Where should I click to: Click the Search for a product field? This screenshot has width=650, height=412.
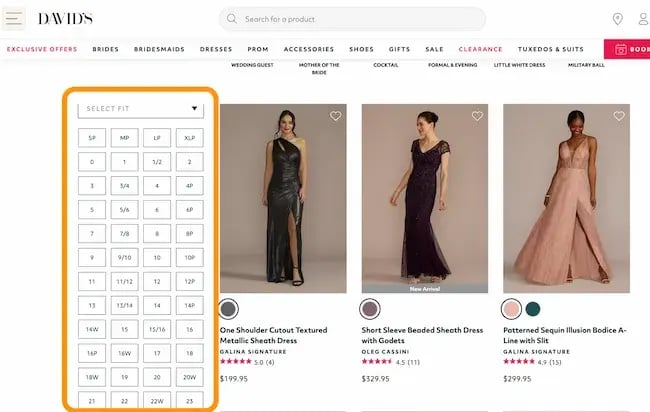click(360, 19)
